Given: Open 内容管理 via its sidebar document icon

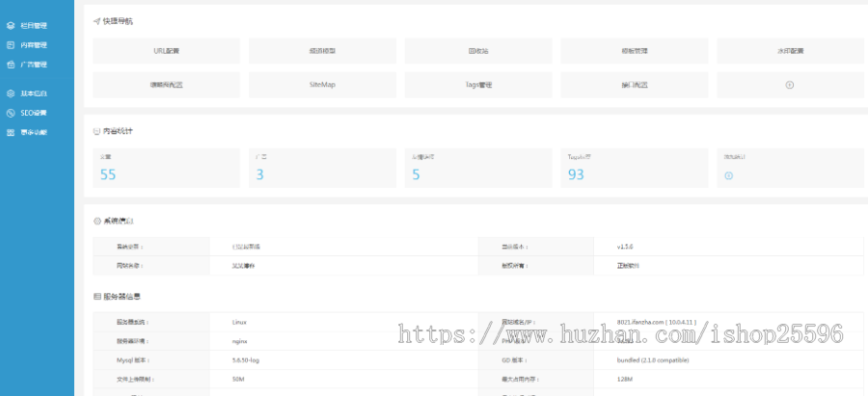Looking at the screenshot, I should (x=10, y=45).
